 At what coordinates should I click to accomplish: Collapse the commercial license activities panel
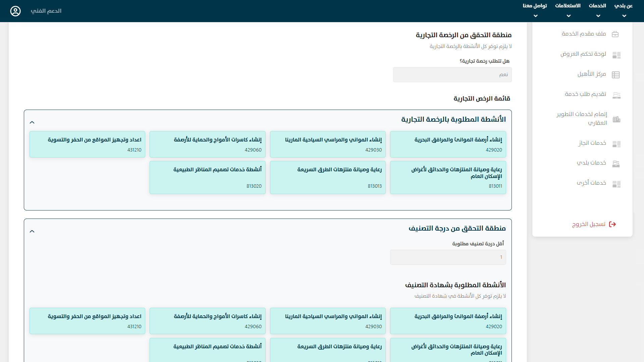(x=32, y=122)
